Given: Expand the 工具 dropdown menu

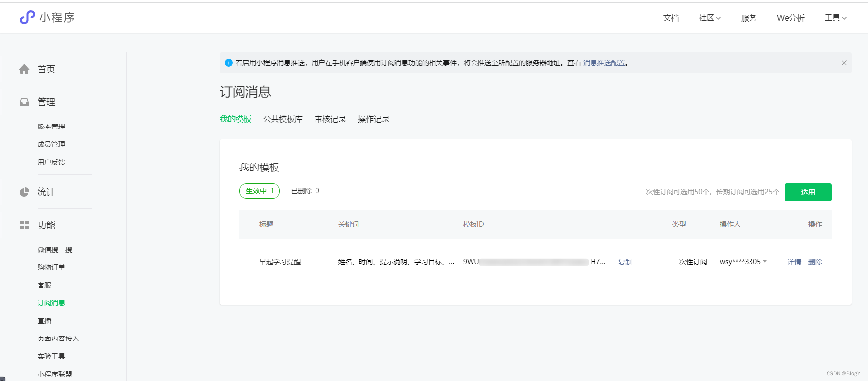Looking at the screenshot, I should (x=835, y=18).
